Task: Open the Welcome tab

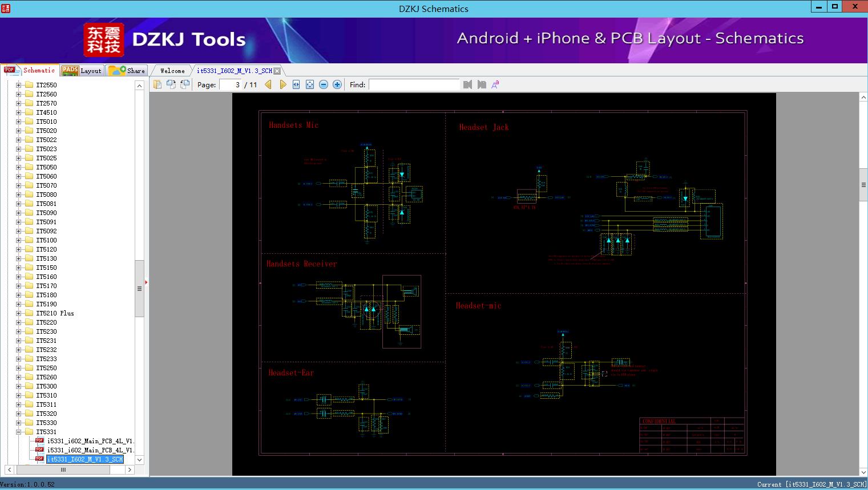Action: [172, 71]
